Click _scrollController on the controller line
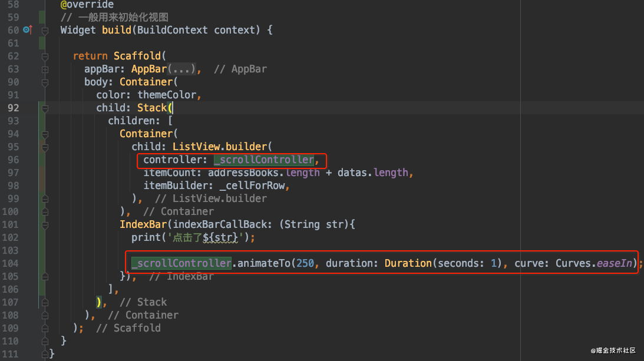644x361 pixels. [x=264, y=160]
